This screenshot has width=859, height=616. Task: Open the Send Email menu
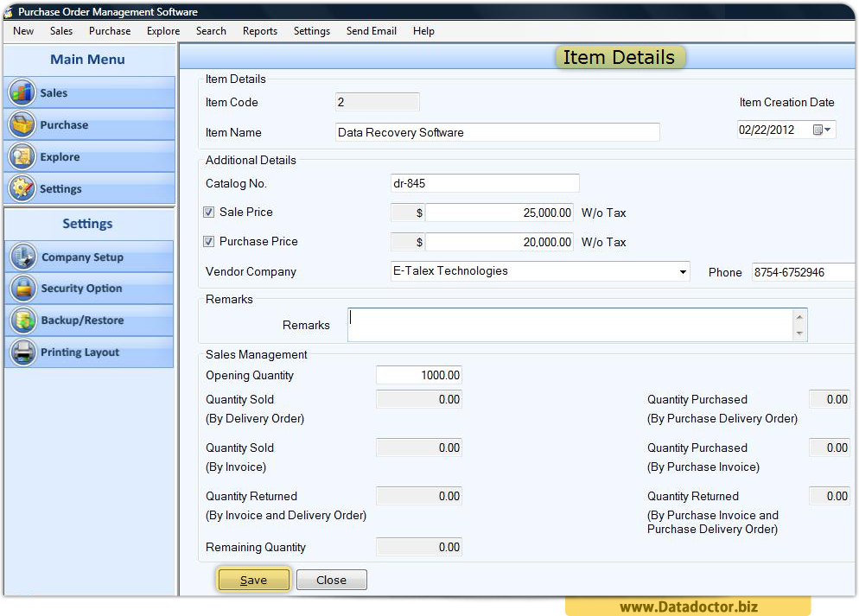coord(371,31)
